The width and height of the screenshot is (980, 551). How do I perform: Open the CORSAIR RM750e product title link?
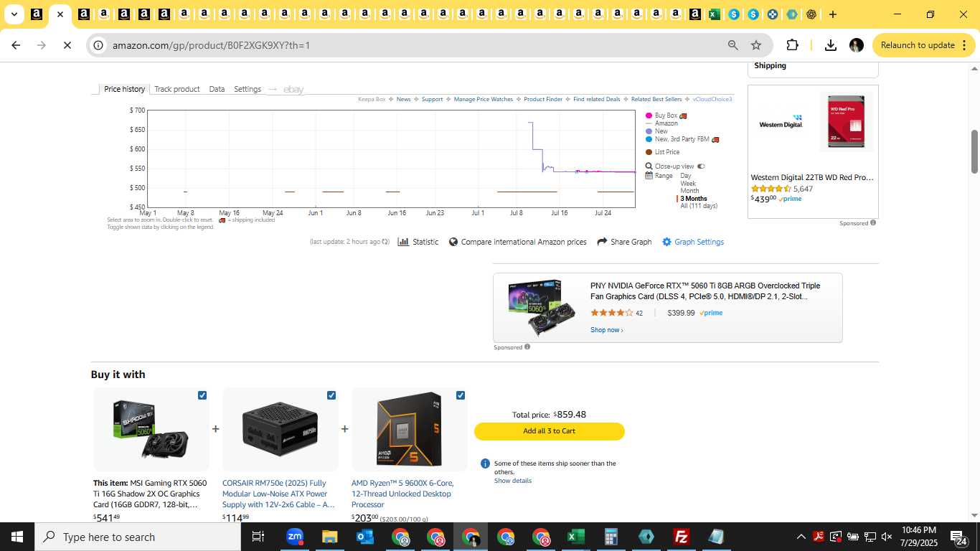point(278,494)
